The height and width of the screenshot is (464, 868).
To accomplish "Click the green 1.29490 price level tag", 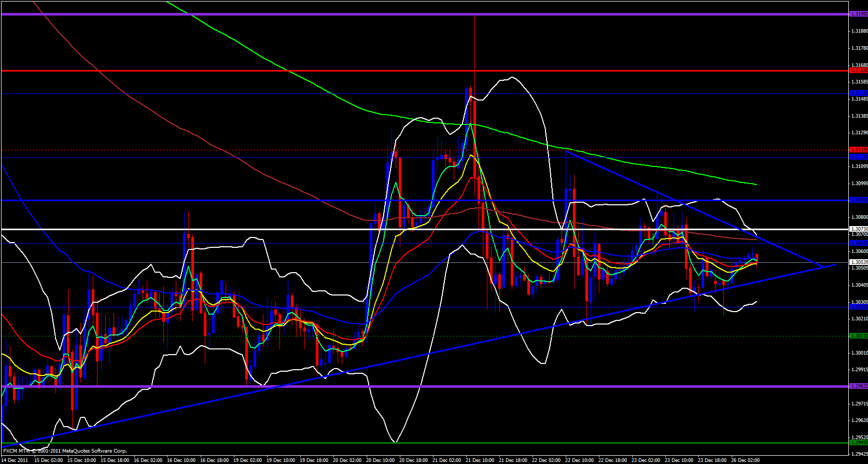I will tap(858, 442).
